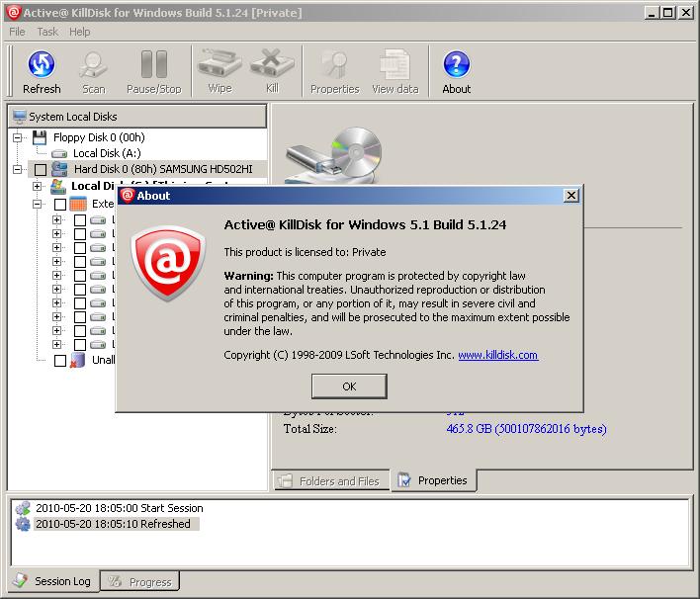700x599 pixels.
Task: Check the second logical drive checkbox under Extended
Action: coord(80,234)
